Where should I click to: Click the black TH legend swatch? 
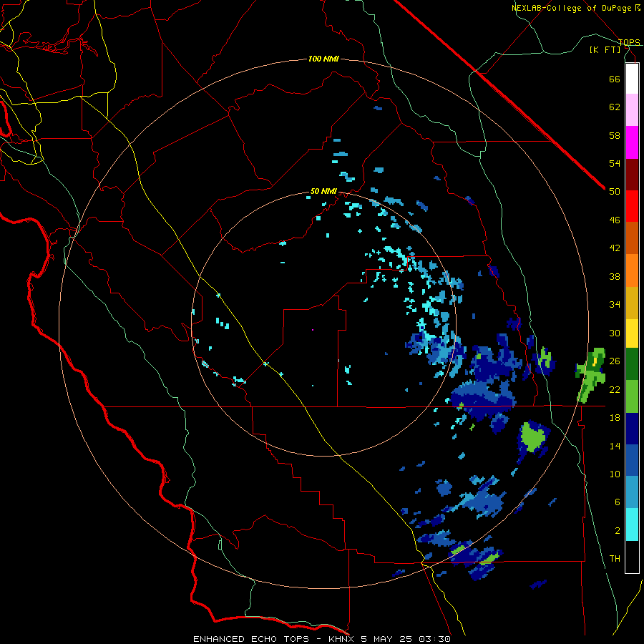632,557
